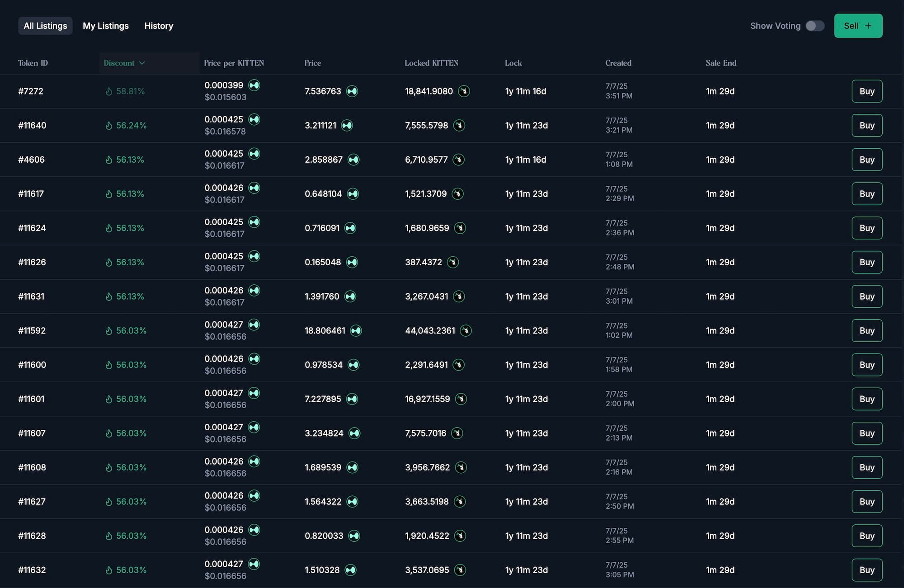Click Buy on the #11626 row
904x588 pixels.
tap(866, 262)
